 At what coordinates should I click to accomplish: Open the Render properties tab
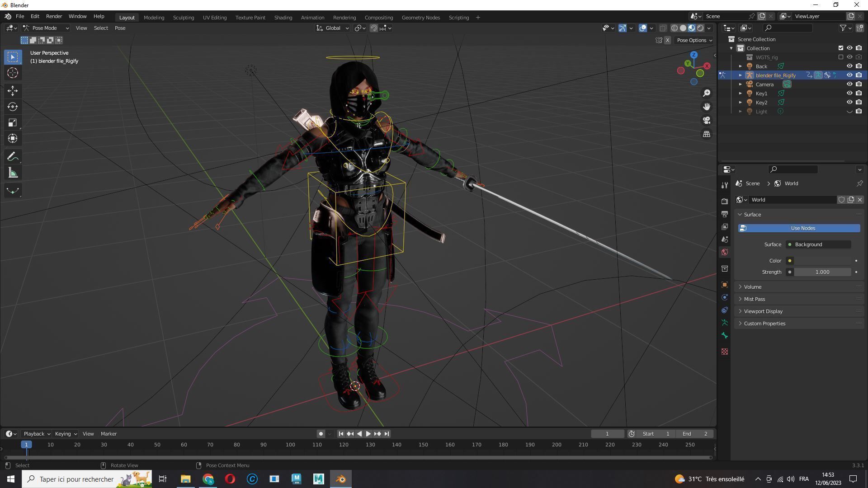point(725,201)
